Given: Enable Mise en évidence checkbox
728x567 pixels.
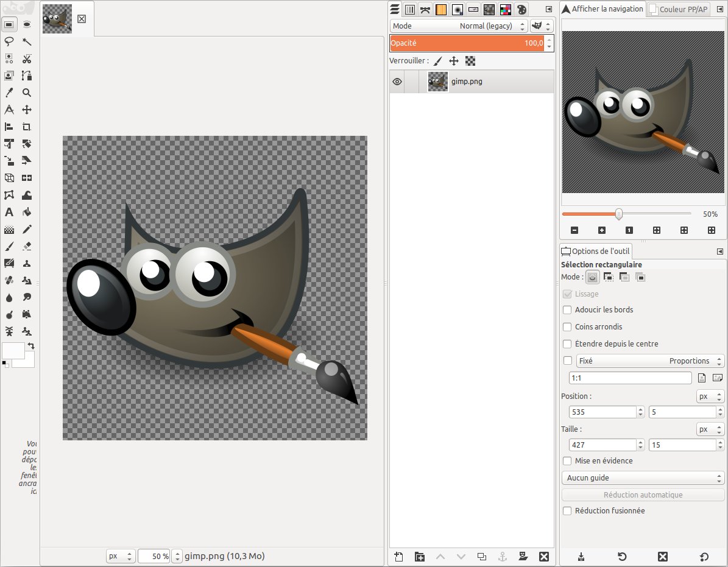Looking at the screenshot, I should pos(567,461).
